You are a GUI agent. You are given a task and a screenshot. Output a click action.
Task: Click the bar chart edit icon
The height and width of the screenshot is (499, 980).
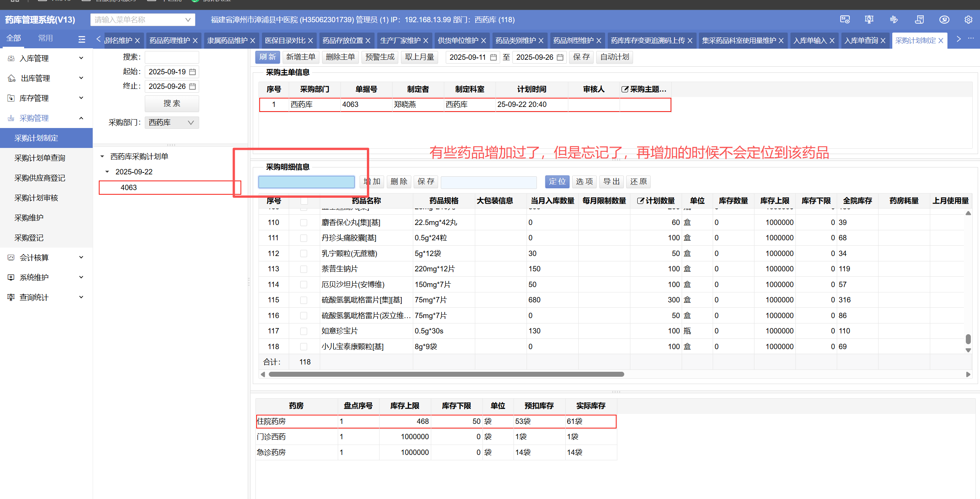894,20
